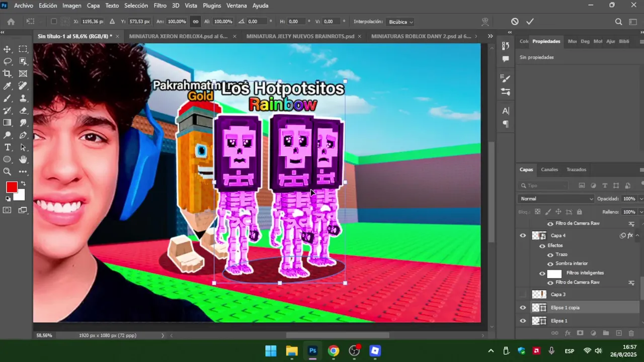
Task: Select the Crop tool
Action: pyautogui.click(x=8, y=74)
